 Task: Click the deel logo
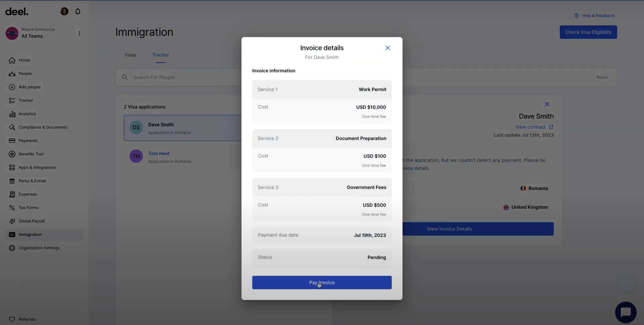tap(17, 11)
